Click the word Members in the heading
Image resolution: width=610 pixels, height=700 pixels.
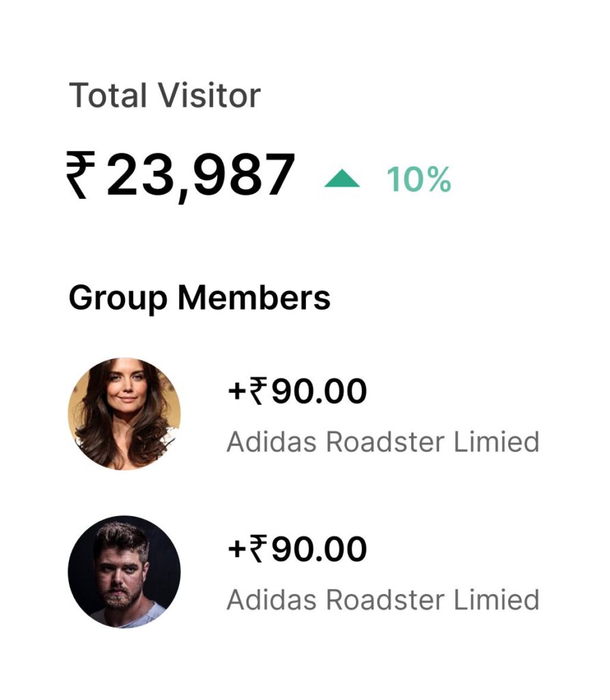(x=254, y=297)
